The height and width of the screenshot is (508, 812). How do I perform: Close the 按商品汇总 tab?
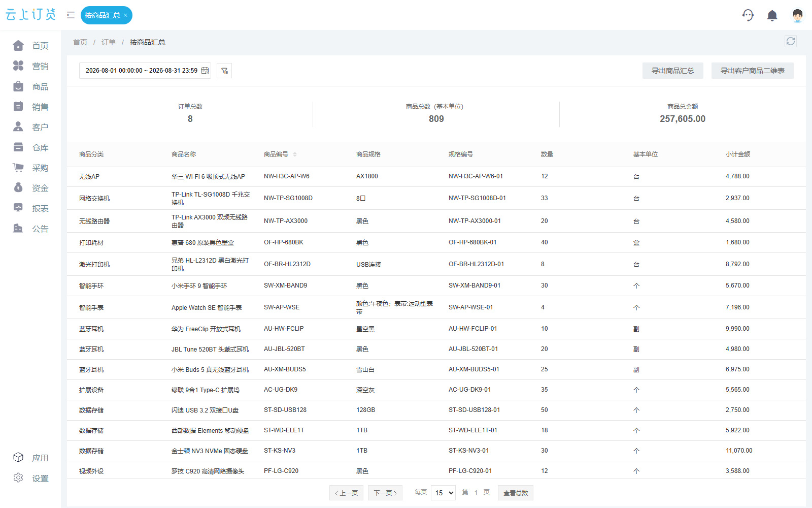tap(125, 15)
